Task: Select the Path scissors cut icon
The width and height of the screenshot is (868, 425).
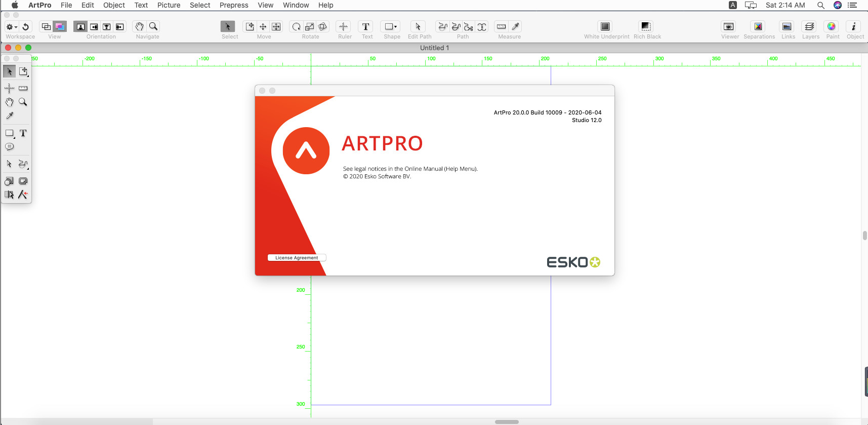Action: (469, 26)
